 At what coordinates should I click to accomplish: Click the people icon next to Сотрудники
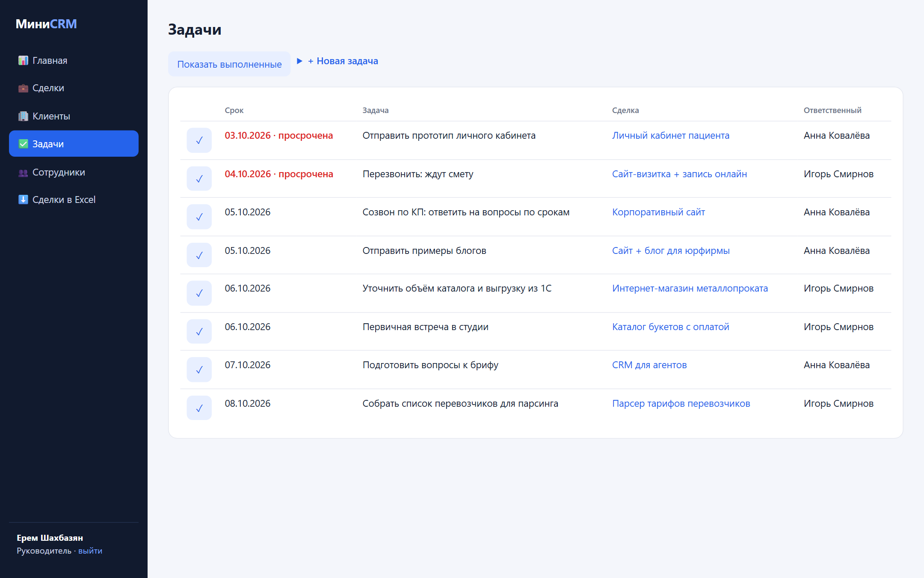(x=23, y=173)
